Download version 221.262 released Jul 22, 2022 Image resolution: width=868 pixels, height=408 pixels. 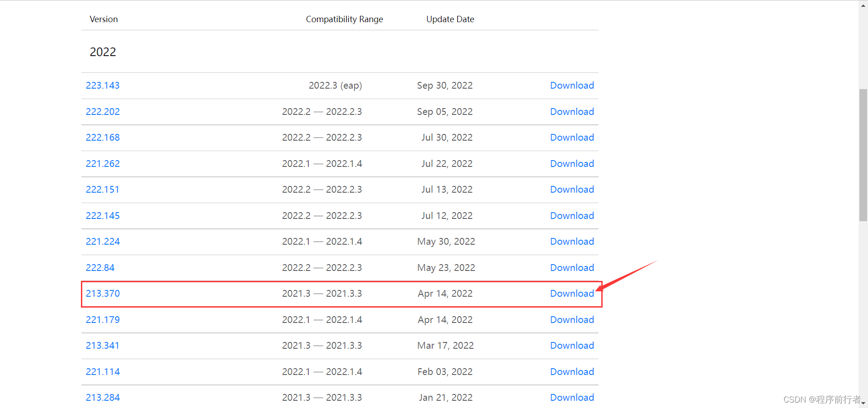(x=572, y=164)
